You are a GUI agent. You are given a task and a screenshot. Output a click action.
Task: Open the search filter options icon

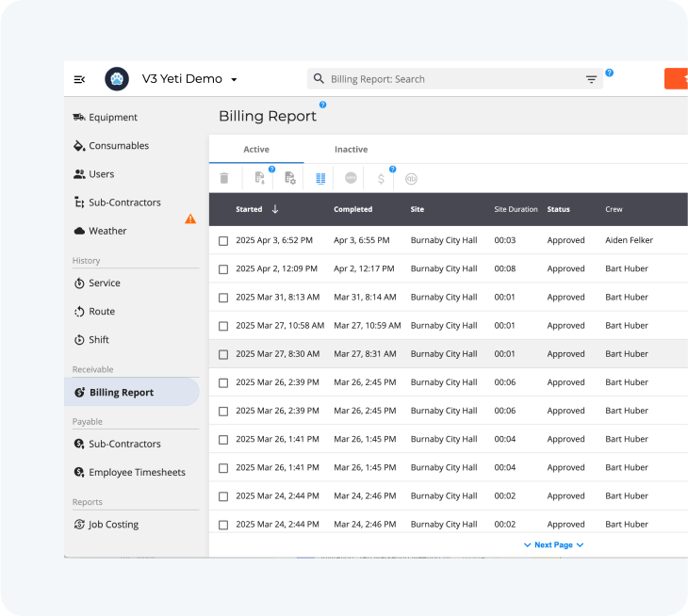tap(591, 79)
